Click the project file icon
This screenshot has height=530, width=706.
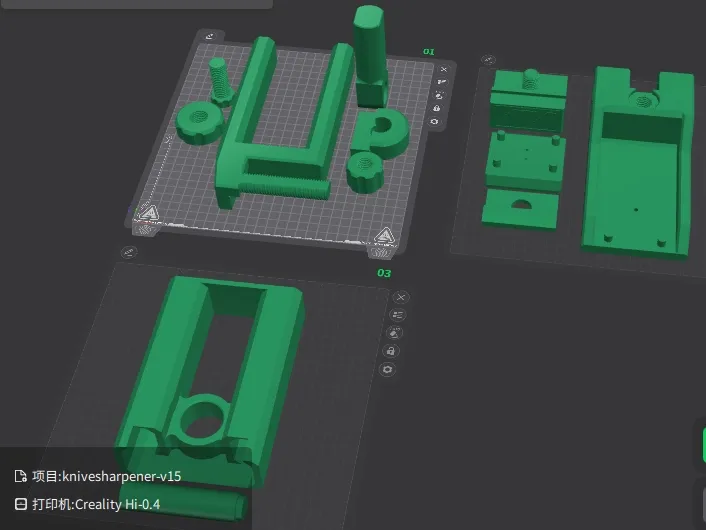20,476
